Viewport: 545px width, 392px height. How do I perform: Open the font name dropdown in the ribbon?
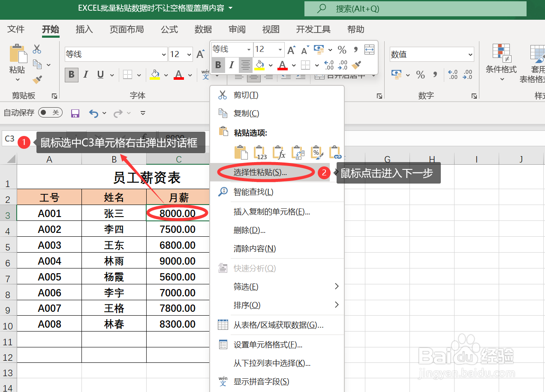pos(164,54)
